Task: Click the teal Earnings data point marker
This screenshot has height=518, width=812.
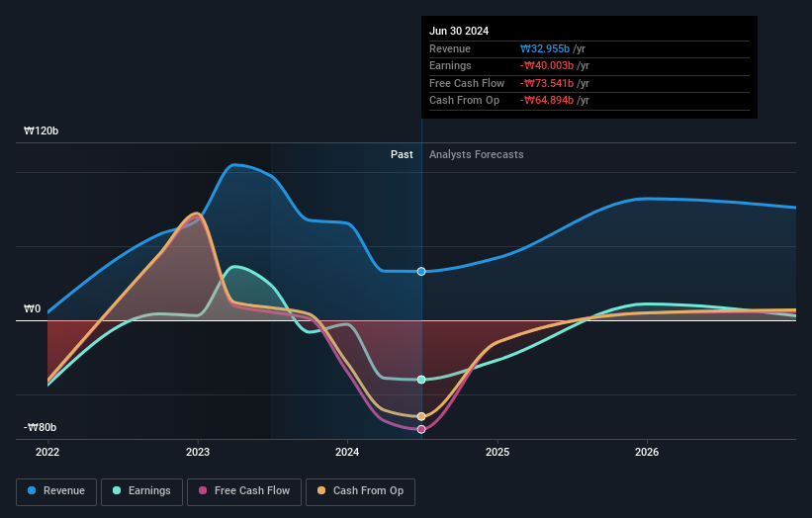Action: pos(421,380)
